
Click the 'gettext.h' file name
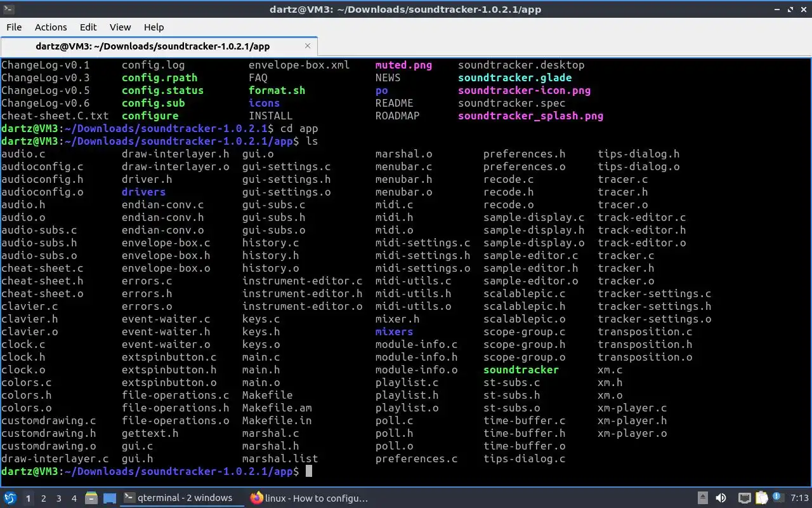click(150, 433)
